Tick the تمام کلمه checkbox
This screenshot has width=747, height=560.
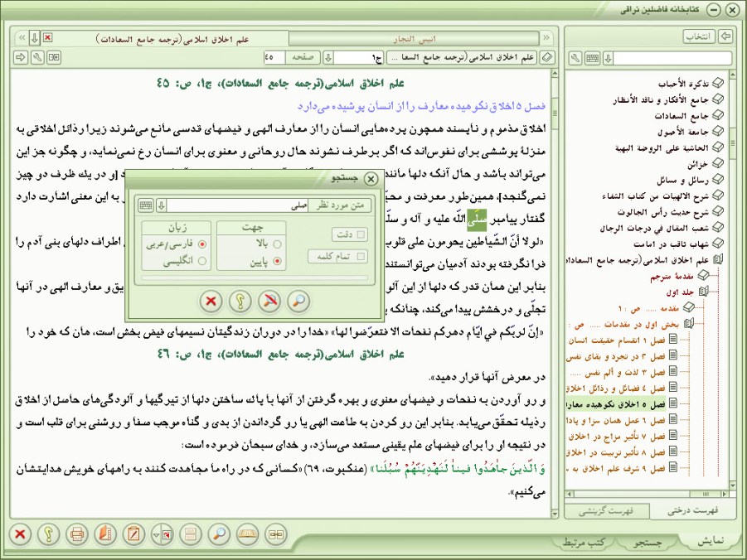361,256
